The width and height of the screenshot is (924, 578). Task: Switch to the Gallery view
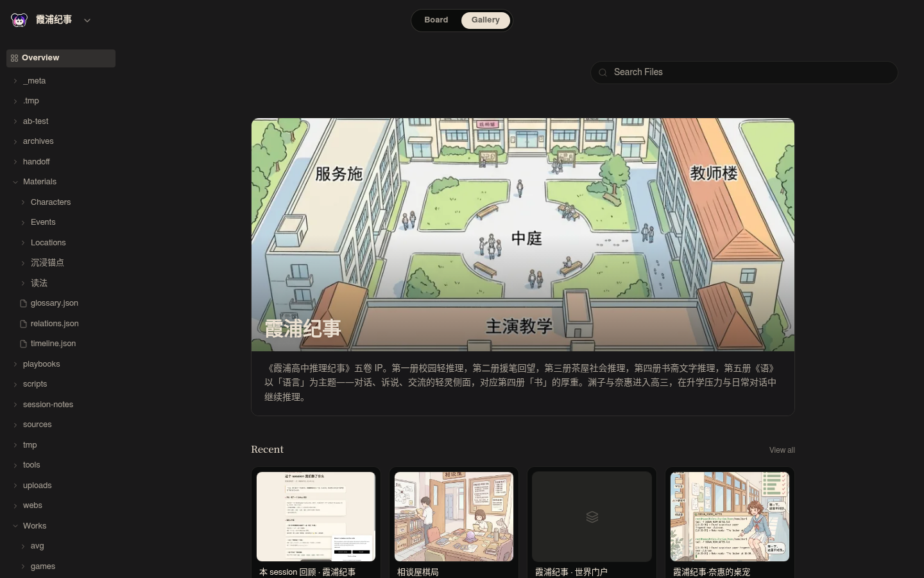pos(486,20)
